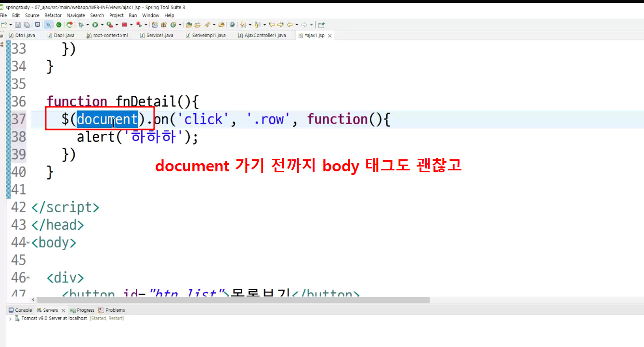
Task: Click the Boot Dashboard green power icon
Action: (59, 25)
